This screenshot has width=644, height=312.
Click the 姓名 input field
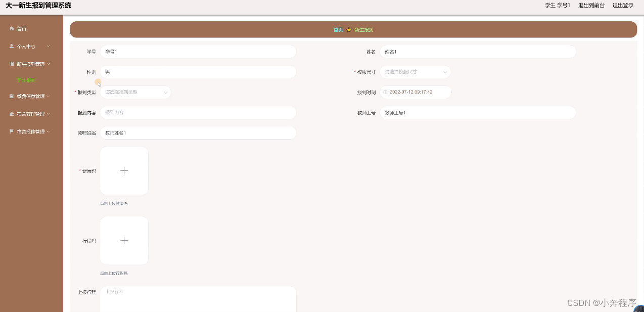tap(478, 52)
